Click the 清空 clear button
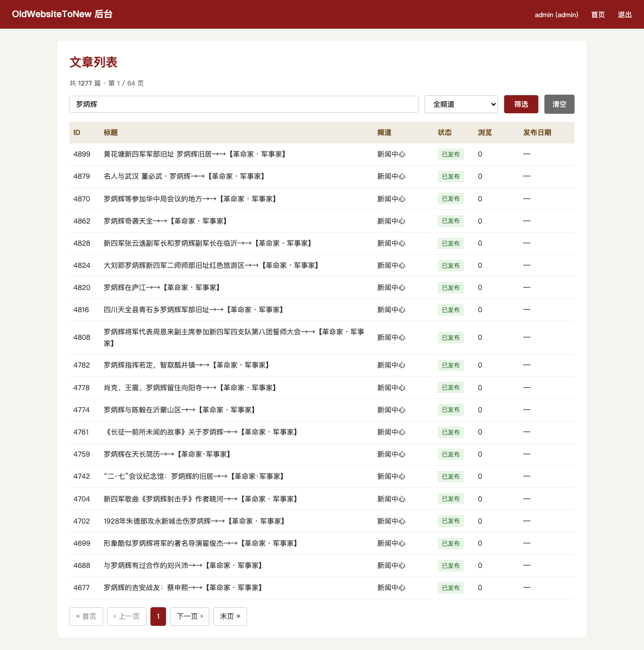This screenshot has width=644, height=650. point(559,104)
